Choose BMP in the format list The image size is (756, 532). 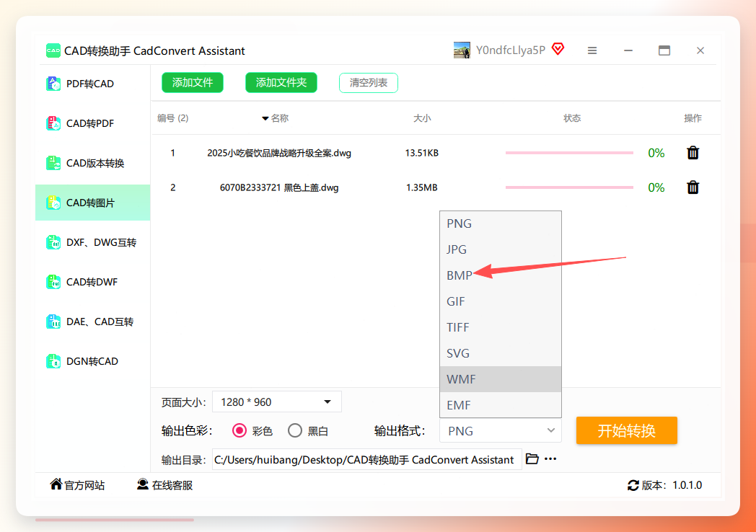pos(501,275)
